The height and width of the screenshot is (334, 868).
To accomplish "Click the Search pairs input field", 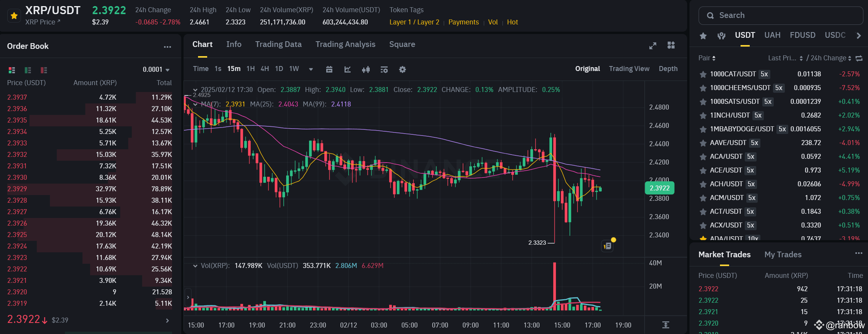I will 781,16.
